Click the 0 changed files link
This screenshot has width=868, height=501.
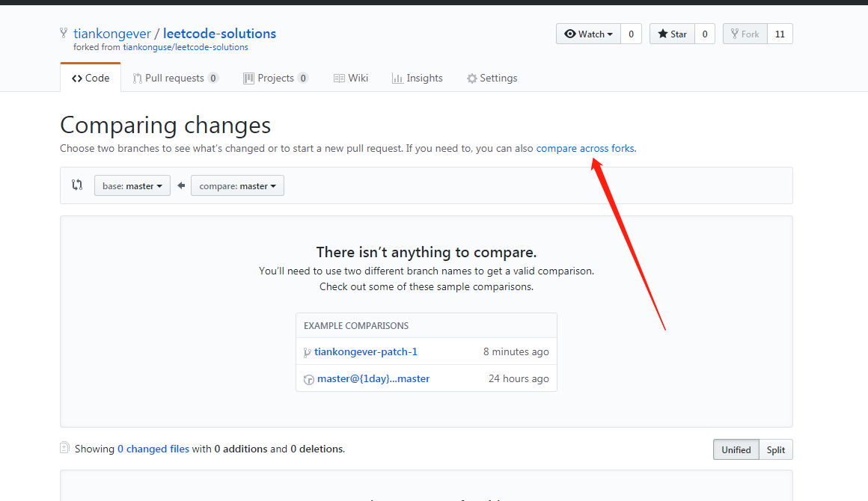pos(153,449)
